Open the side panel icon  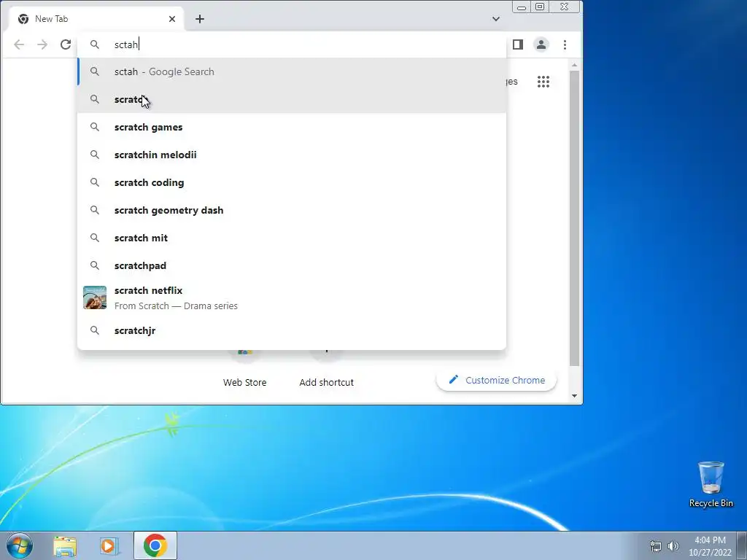(518, 44)
